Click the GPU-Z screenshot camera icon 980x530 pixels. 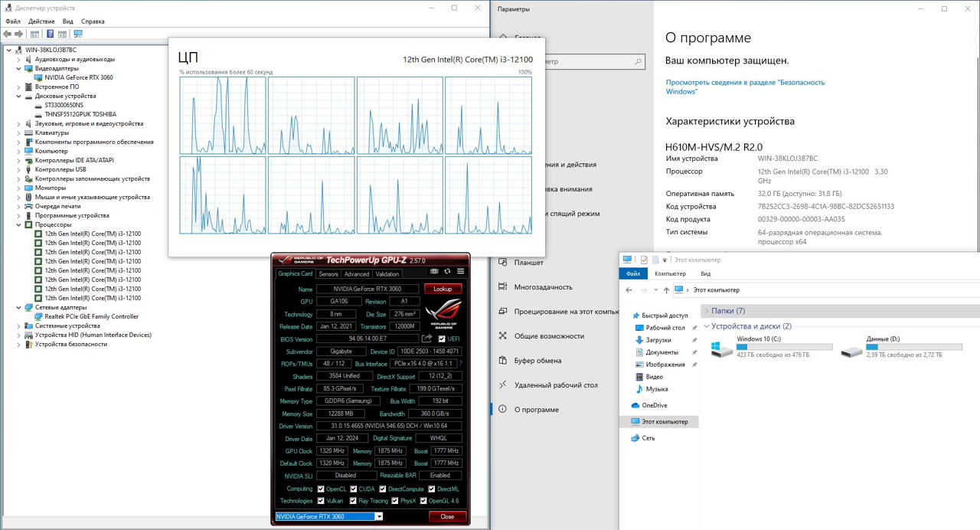tap(434, 271)
